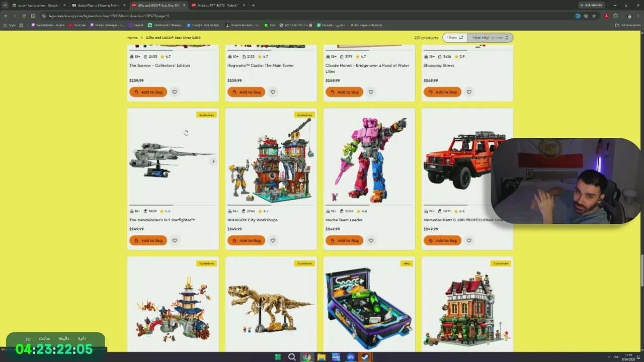Open the Mecha Team Leader title link

(344, 220)
